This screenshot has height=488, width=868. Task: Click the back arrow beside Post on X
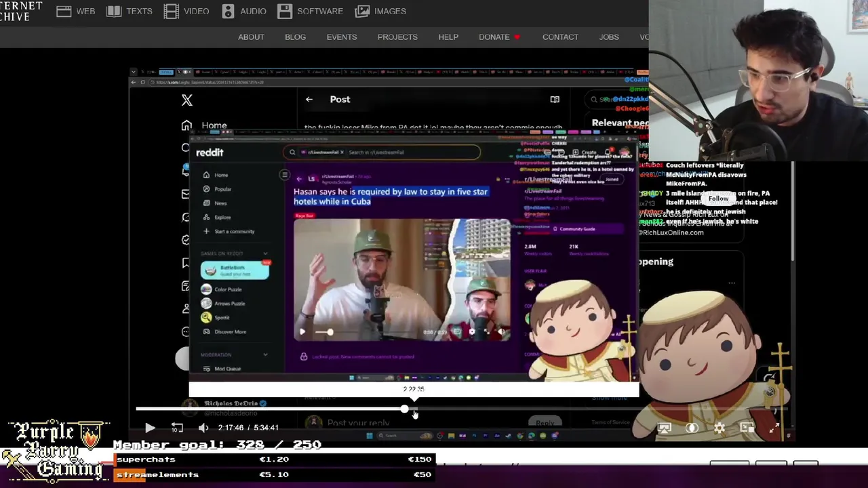309,100
